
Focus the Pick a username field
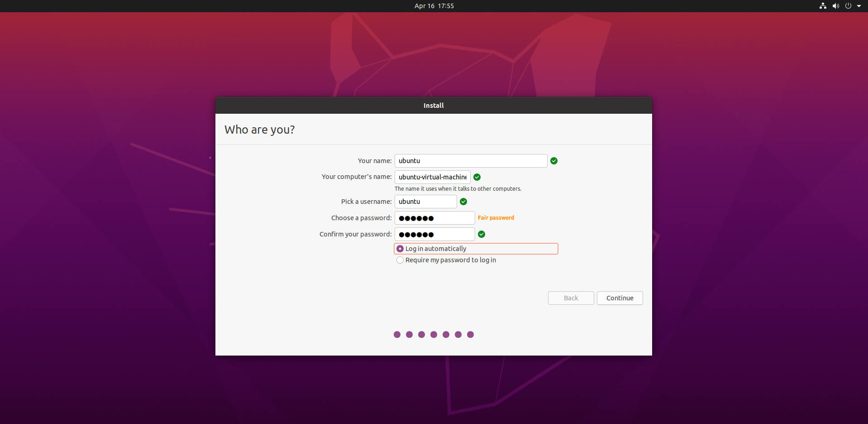pos(426,202)
